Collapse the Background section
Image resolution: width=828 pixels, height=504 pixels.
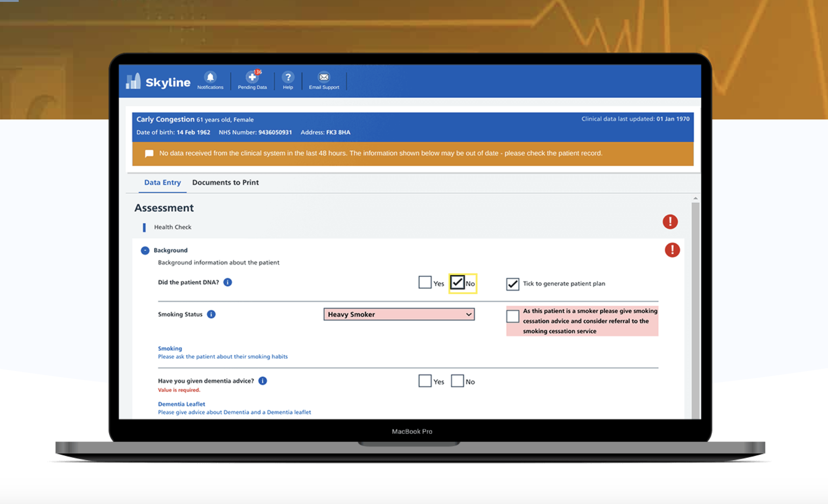[x=145, y=251]
